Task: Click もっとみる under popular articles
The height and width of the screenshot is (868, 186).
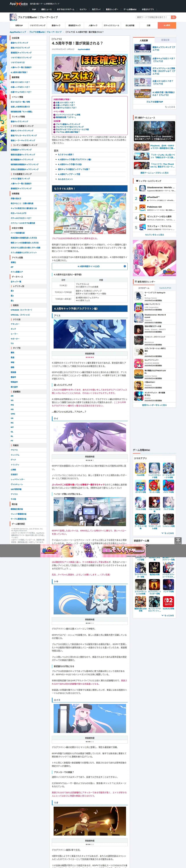Action: click(x=170, y=107)
